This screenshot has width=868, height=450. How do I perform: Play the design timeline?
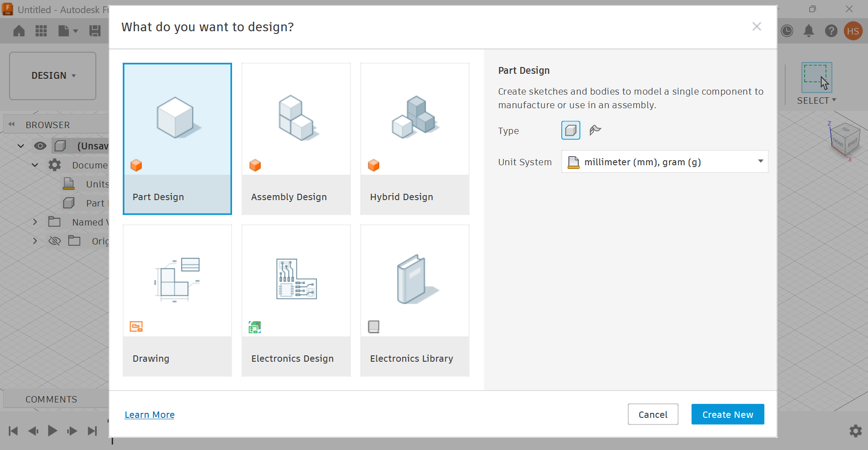click(52, 431)
